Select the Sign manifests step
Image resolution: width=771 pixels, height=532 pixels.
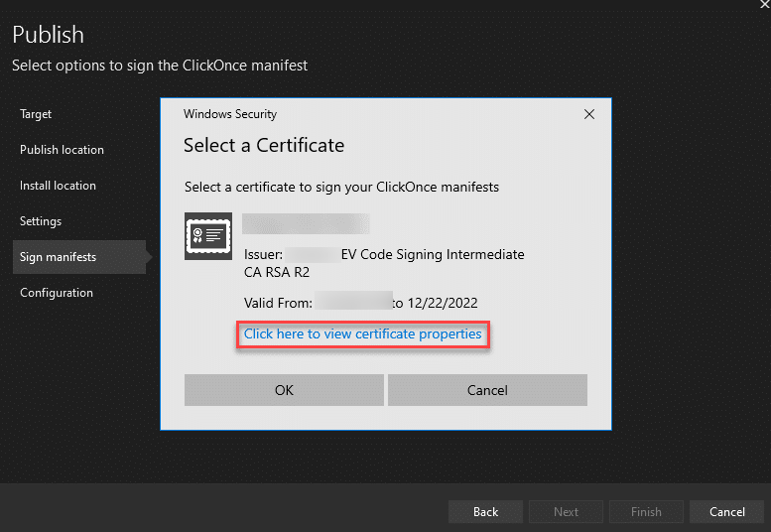(79, 257)
